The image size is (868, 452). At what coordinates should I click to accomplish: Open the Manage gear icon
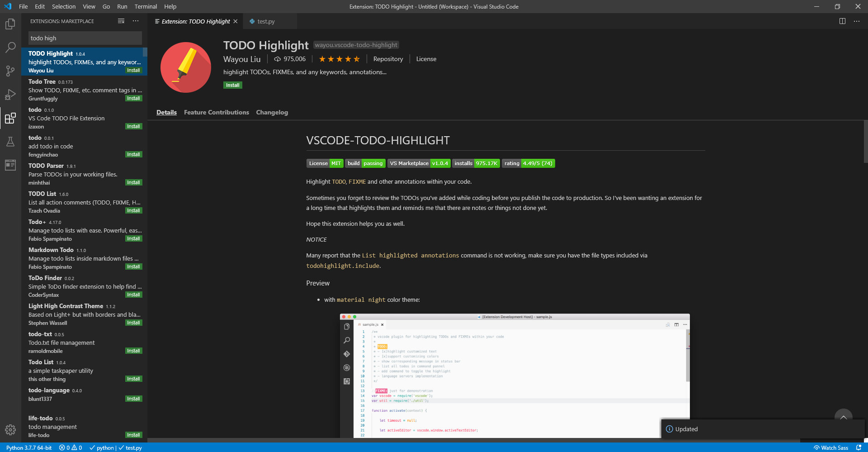[10, 430]
